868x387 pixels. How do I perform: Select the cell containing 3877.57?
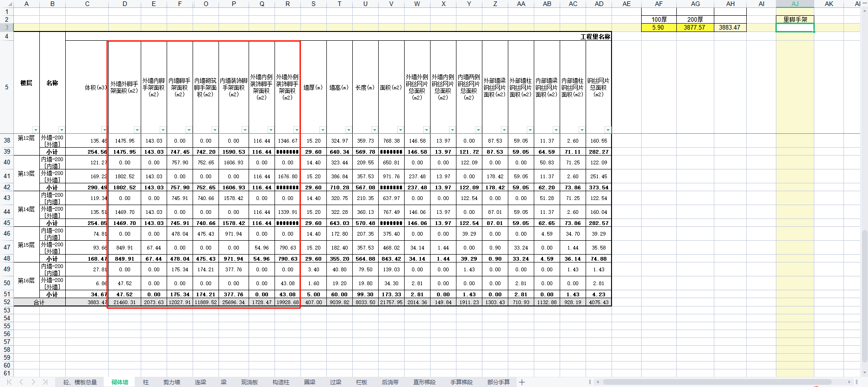pos(695,27)
